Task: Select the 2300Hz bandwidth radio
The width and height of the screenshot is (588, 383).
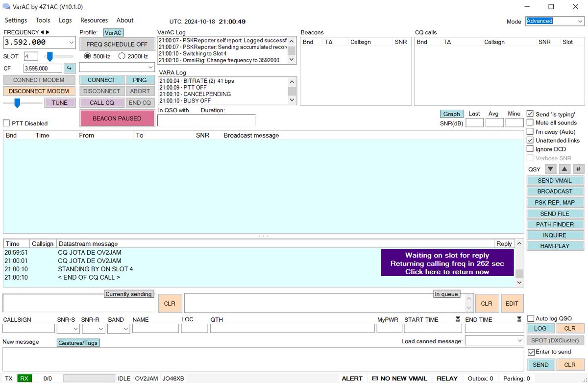Action: tap(122, 56)
